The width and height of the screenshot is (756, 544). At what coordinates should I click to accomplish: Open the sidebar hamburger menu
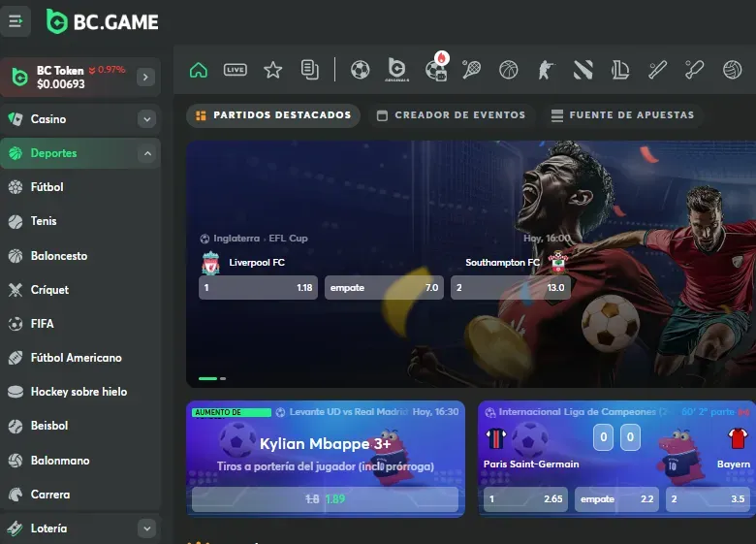(x=16, y=20)
